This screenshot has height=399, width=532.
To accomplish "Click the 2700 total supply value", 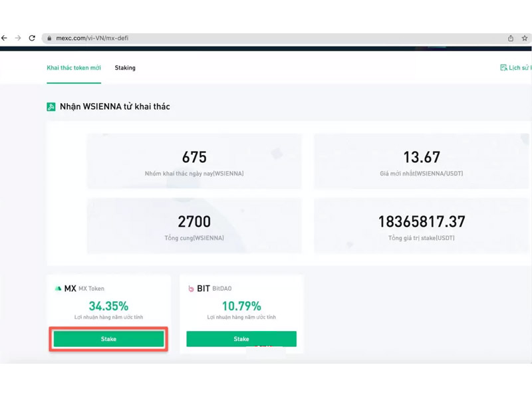I will pyautogui.click(x=194, y=221).
